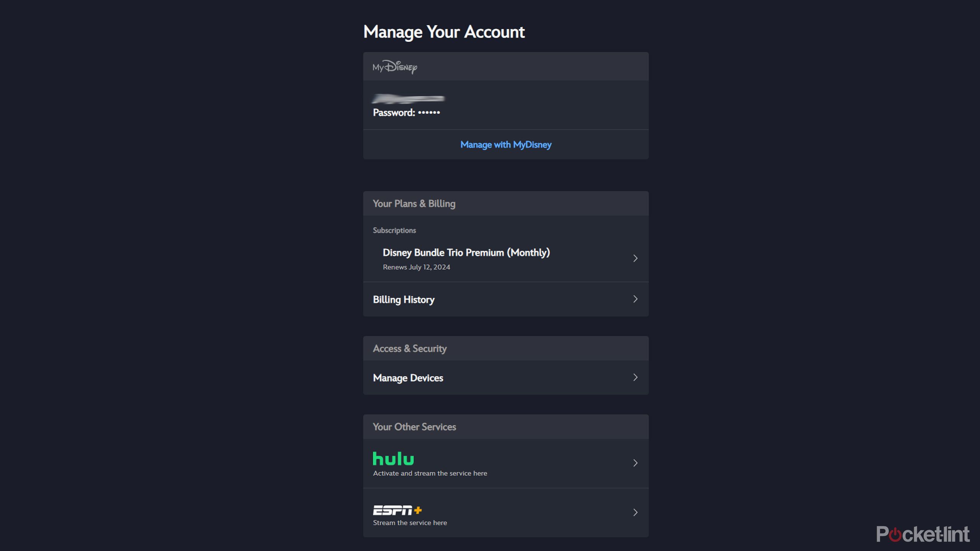Image resolution: width=980 pixels, height=551 pixels.
Task: Click the 'Subscriptions' label
Action: 394,230
